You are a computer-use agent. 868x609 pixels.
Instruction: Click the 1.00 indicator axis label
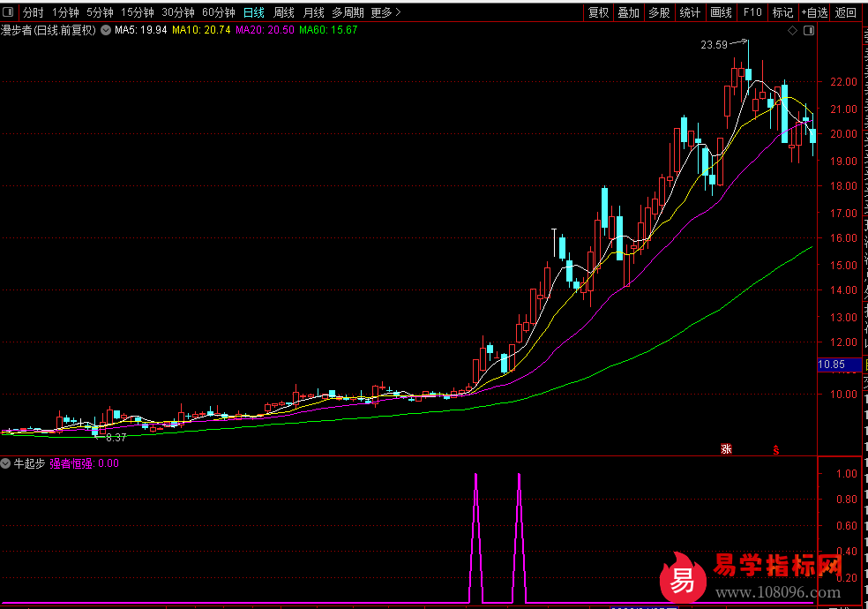(847, 473)
